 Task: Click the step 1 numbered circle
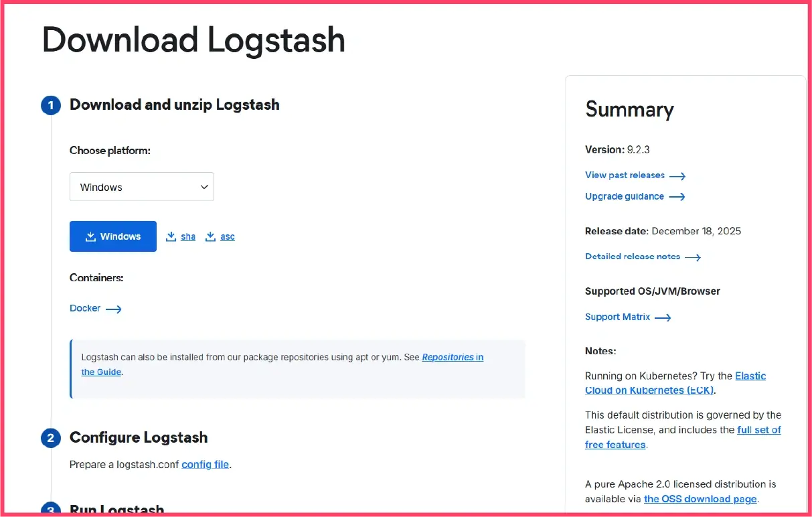point(50,105)
